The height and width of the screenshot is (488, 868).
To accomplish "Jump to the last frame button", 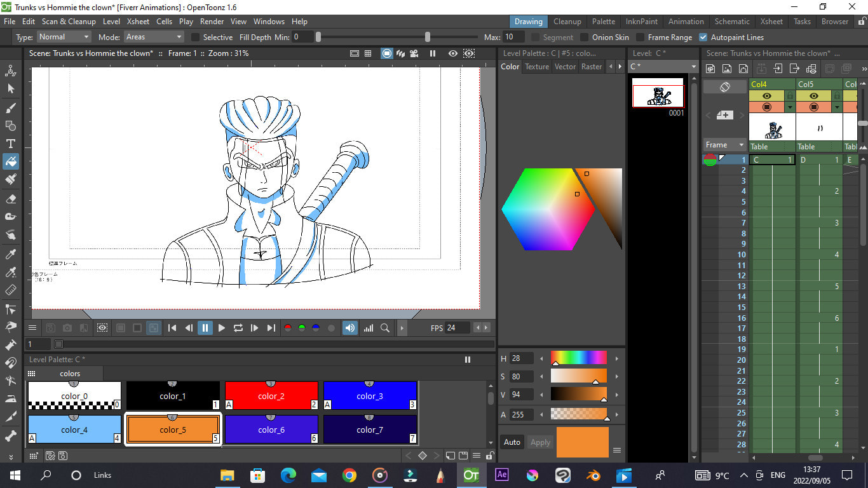I will coord(271,328).
